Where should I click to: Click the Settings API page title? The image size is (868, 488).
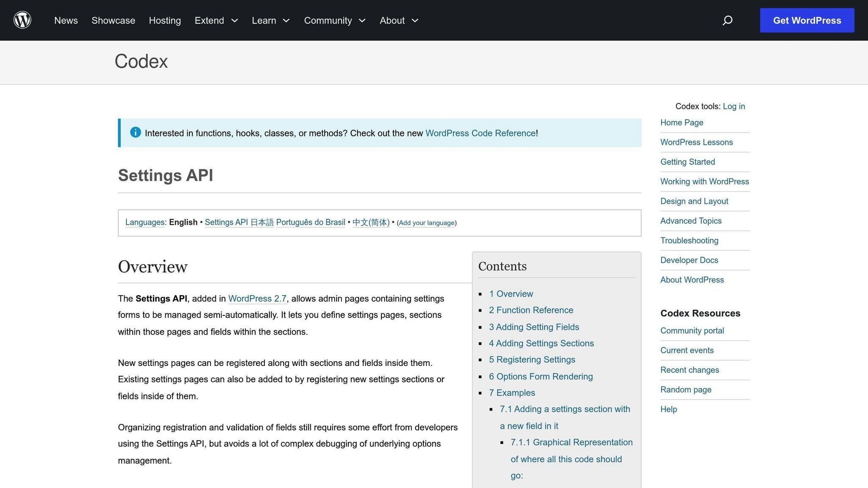tap(165, 175)
